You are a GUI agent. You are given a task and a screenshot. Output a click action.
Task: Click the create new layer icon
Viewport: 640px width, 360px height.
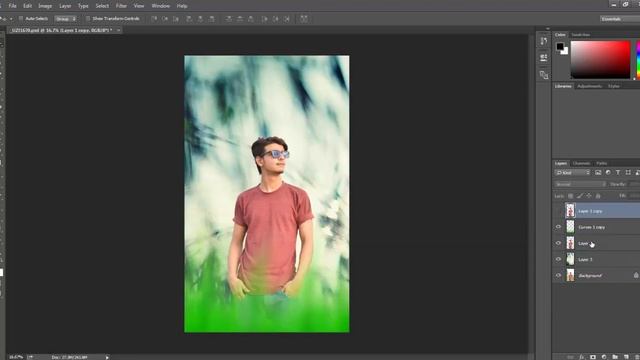pyautogui.click(x=626, y=357)
